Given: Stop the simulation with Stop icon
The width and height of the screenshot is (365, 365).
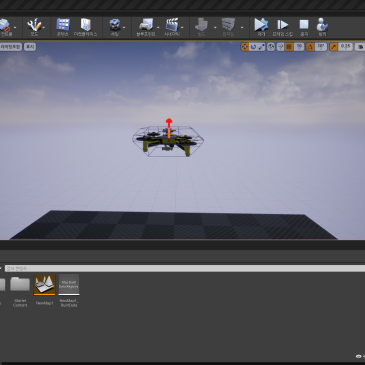Looking at the screenshot, I should click(x=304, y=27).
